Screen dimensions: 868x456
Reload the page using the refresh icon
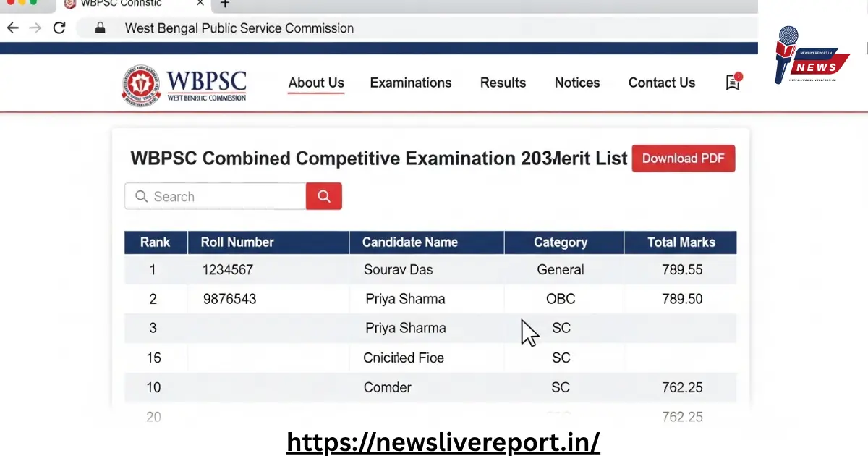[59, 28]
